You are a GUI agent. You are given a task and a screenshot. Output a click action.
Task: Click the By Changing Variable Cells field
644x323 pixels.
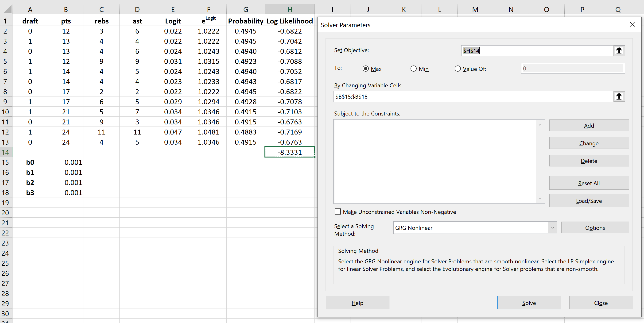click(x=473, y=96)
